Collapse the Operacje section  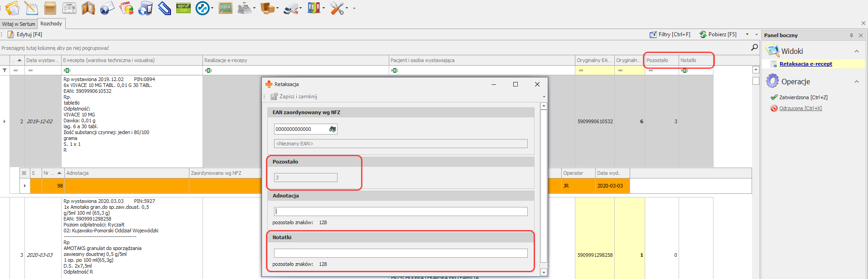click(x=857, y=82)
